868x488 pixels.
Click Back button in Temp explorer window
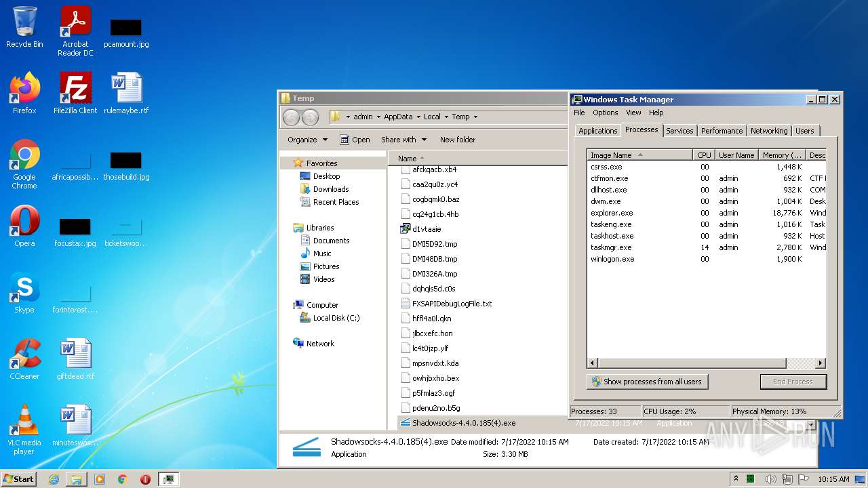click(x=291, y=117)
